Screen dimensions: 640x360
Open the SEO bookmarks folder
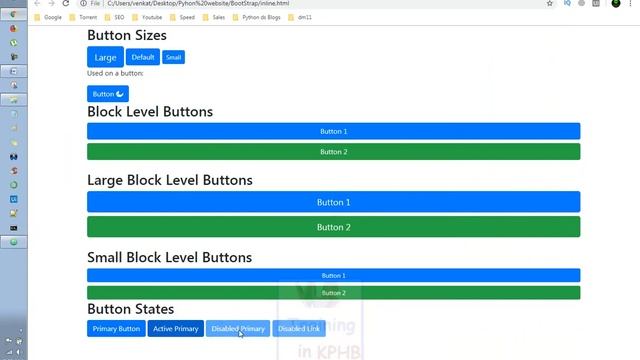click(x=115, y=17)
